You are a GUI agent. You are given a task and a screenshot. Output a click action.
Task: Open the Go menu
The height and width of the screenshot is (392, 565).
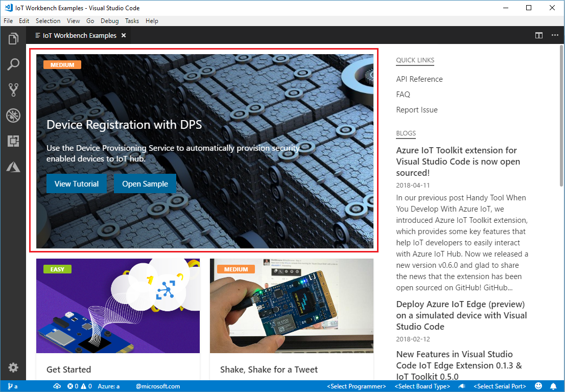90,21
